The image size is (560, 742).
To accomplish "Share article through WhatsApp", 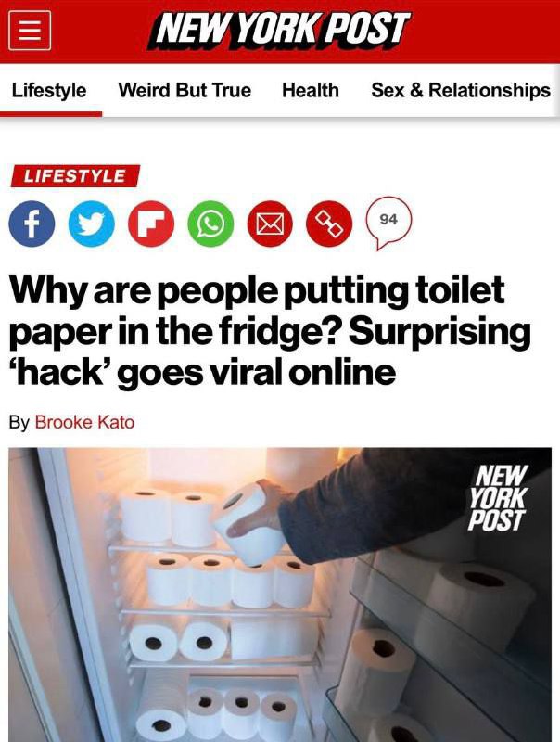I will click(210, 224).
